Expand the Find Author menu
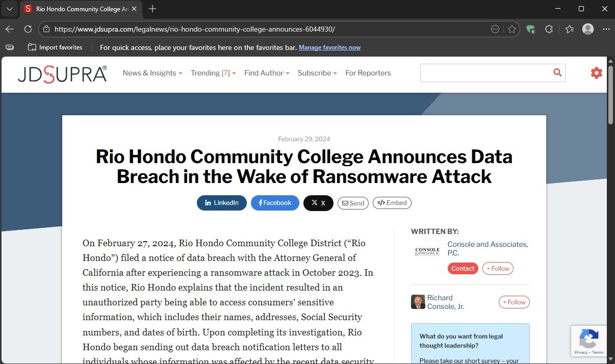The height and width of the screenshot is (364, 615). 267,73
